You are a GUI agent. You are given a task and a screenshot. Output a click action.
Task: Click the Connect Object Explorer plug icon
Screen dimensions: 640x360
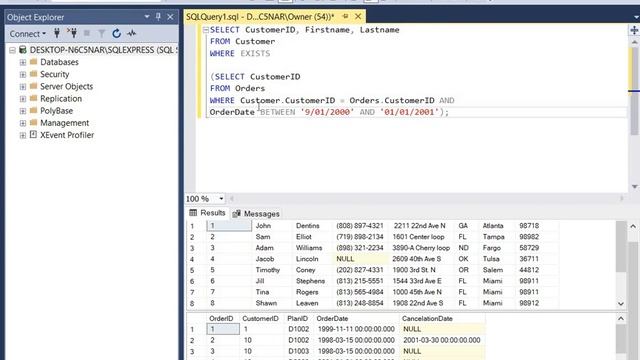tap(57, 33)
